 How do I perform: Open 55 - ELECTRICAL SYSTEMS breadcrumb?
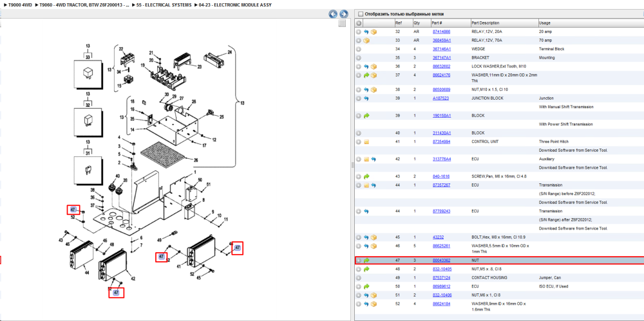click(164, 5)
